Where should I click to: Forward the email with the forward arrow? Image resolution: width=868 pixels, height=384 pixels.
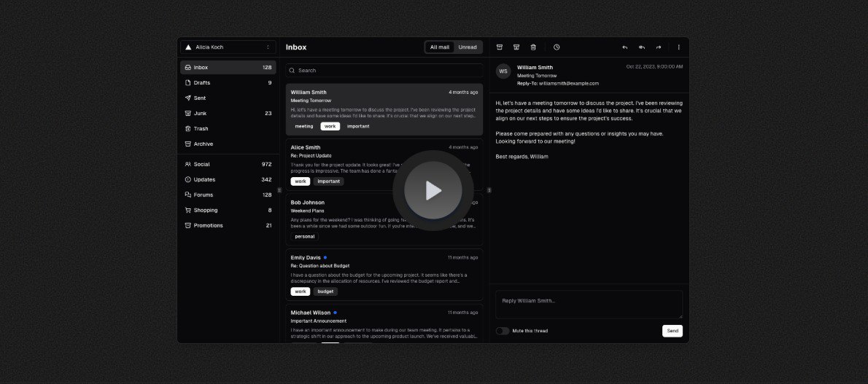pyautogui.click(x=659, y=47)
